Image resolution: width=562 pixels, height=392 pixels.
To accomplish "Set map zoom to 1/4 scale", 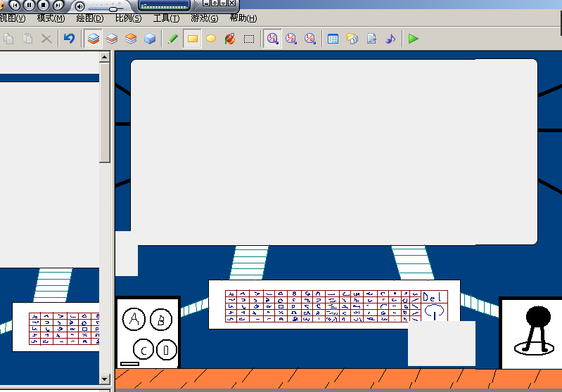I will 309,39.
